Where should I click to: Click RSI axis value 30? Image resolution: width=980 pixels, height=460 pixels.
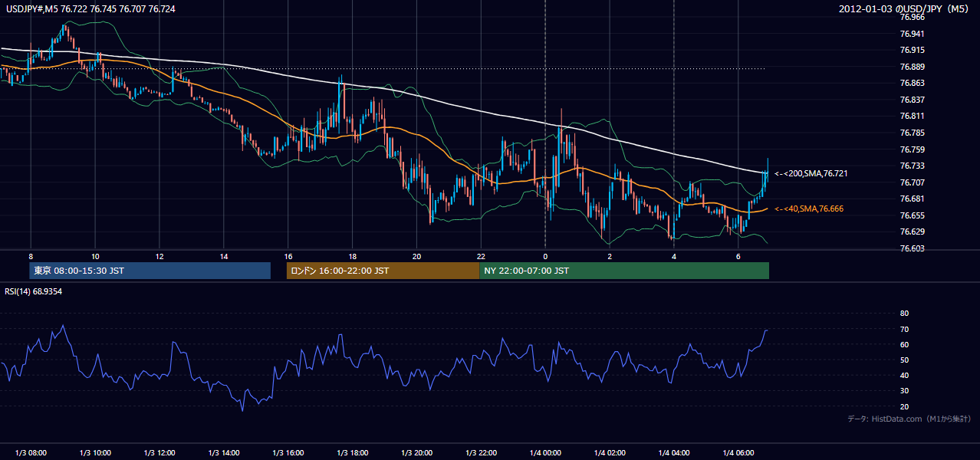coord(904,391)
